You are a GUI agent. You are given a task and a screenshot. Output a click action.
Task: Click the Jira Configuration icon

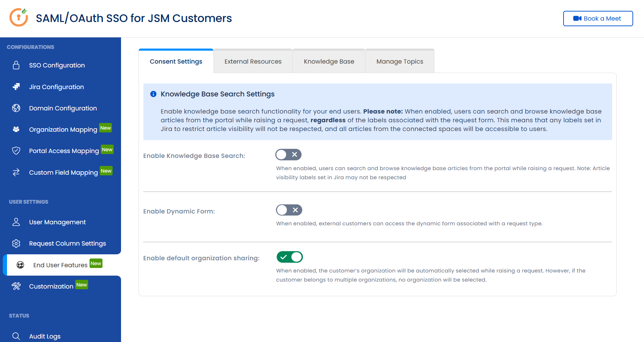(x=16, y=87)
